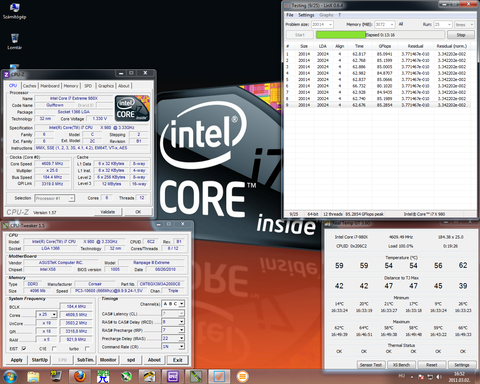480x384 pixels.
Task: Open Windows Explorer from the taskbar
Action: [x=33, y=377]
